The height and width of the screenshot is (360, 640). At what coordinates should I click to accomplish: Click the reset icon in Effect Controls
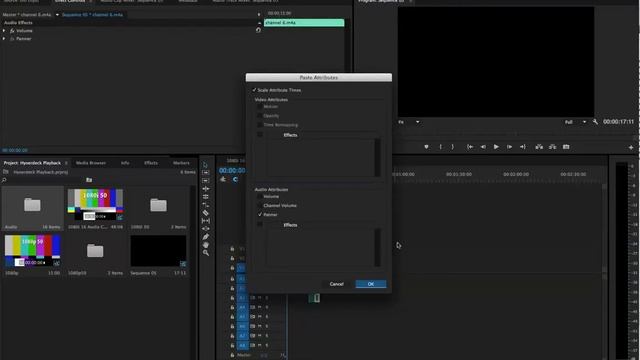click(258, 30)
